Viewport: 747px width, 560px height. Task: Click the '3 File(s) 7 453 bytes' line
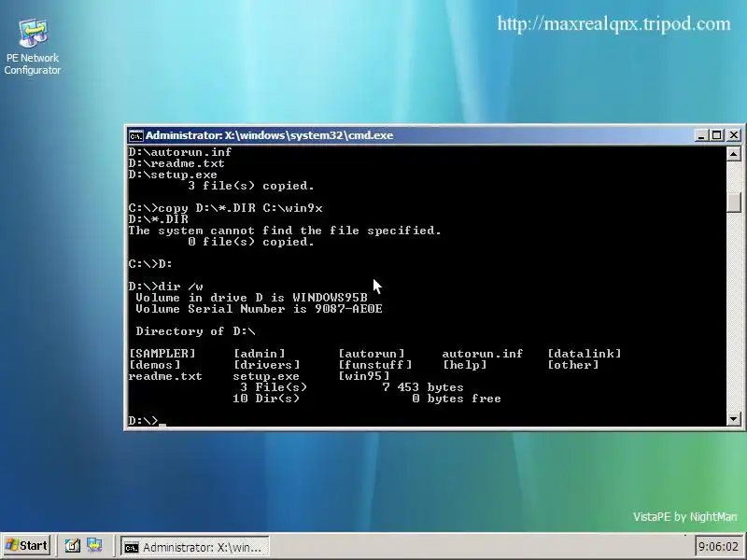click(x=352, y=387)
